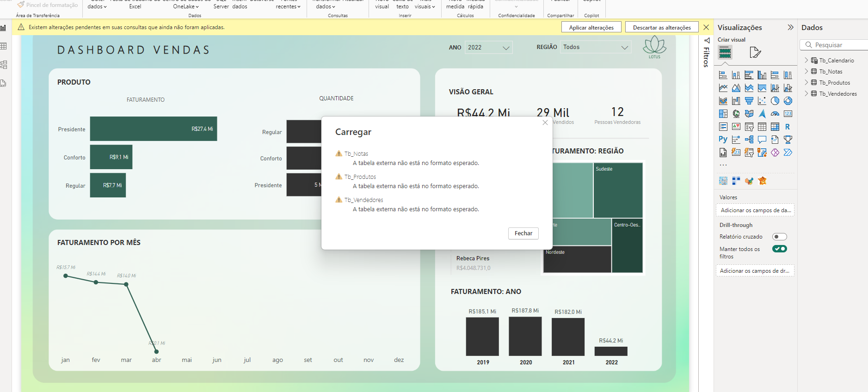Image resolution: width=868 pixels, height=392 pixels.
Task: Open the build visual fields tab
Action: [x=725, y=52]
